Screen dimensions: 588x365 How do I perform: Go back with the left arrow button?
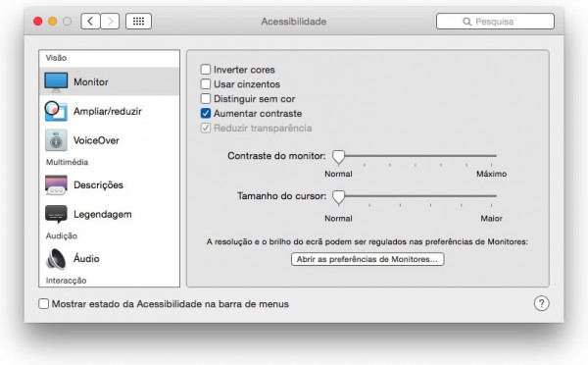90,22
